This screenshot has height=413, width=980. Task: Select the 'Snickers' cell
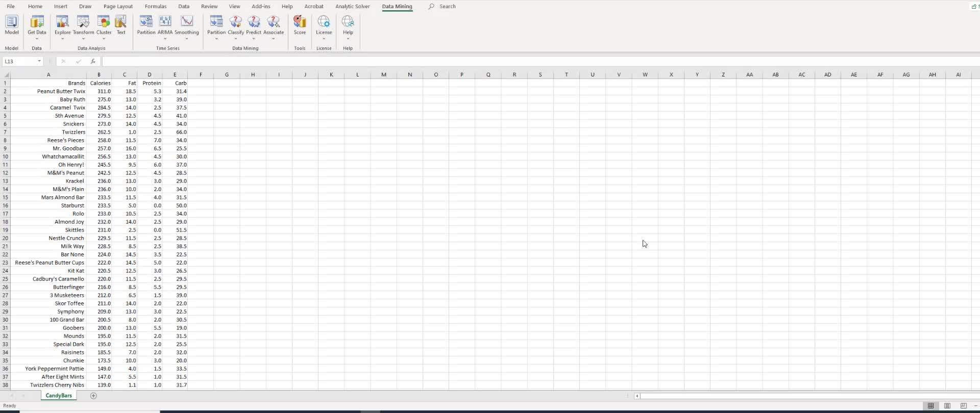pyautogui.click(x=48, y=124)
